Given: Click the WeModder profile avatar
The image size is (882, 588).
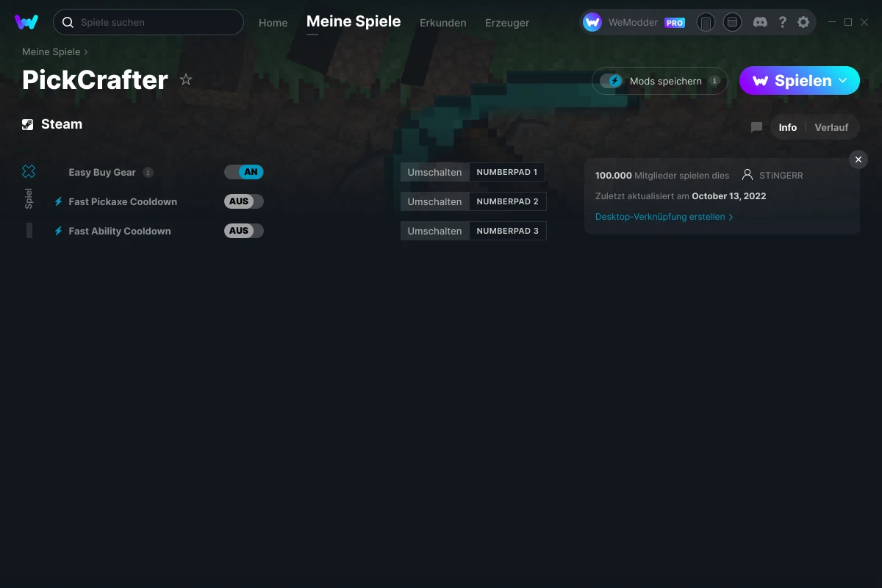Looking at the screenshot, I should pos(592,22).
